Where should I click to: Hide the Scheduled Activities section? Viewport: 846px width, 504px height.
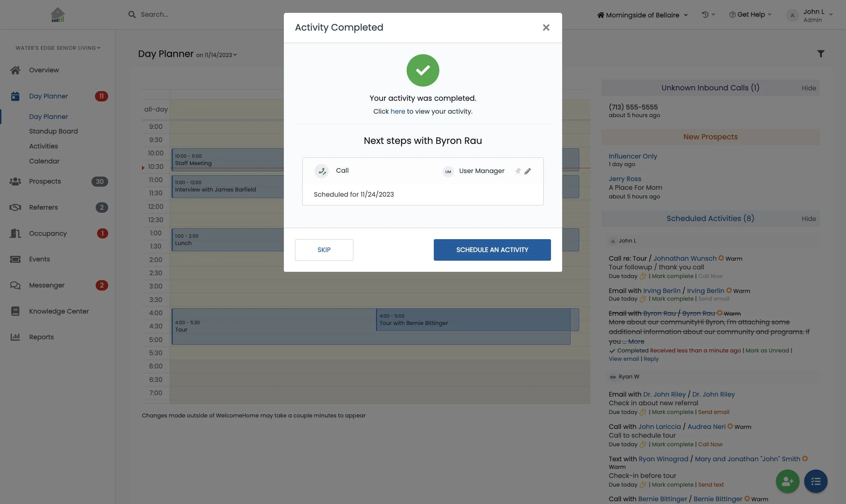point(808,219)
